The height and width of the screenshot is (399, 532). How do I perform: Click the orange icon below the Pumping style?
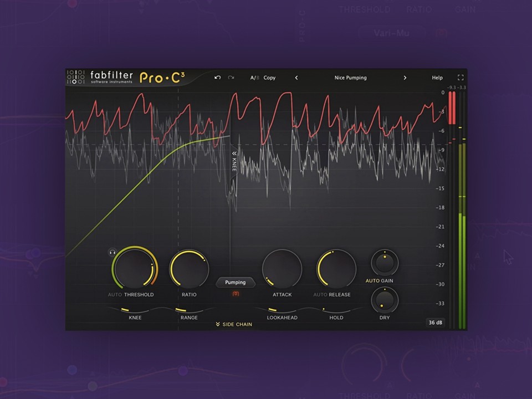(235, 294)
